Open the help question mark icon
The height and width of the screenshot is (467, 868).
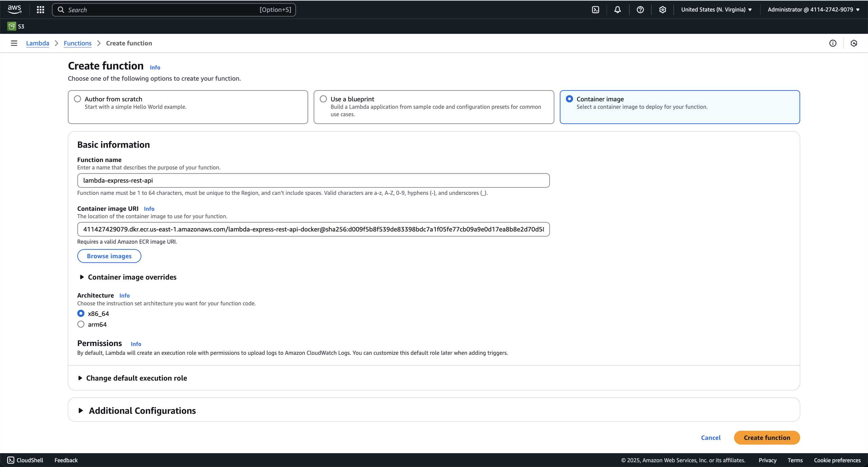[x=640, y=9]
